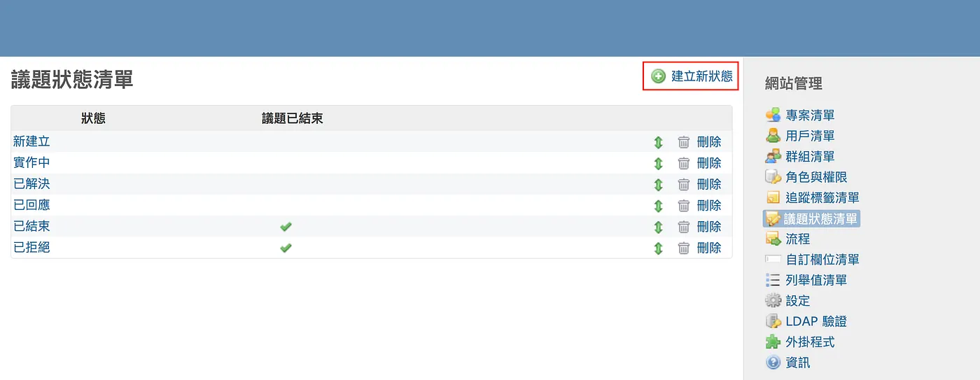
Task: Click the 專案清單 sidebar icon
Action: (x=773, y=115)
